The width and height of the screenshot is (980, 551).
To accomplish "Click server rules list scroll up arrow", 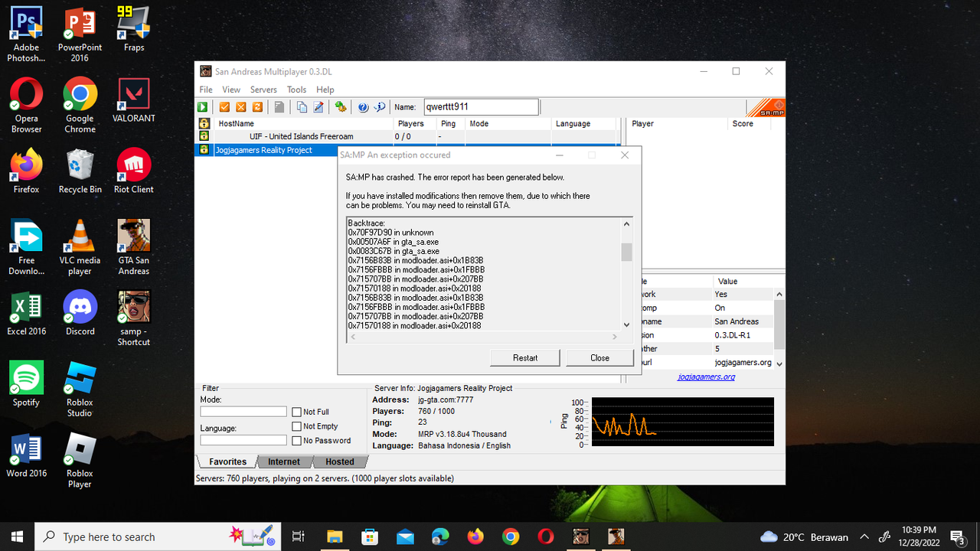I will coord(779,294).
